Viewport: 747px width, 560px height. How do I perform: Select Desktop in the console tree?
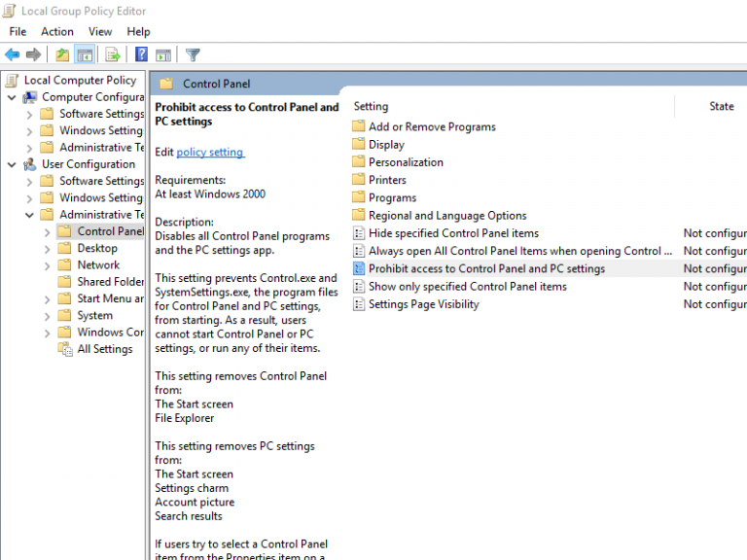(97, 248)
